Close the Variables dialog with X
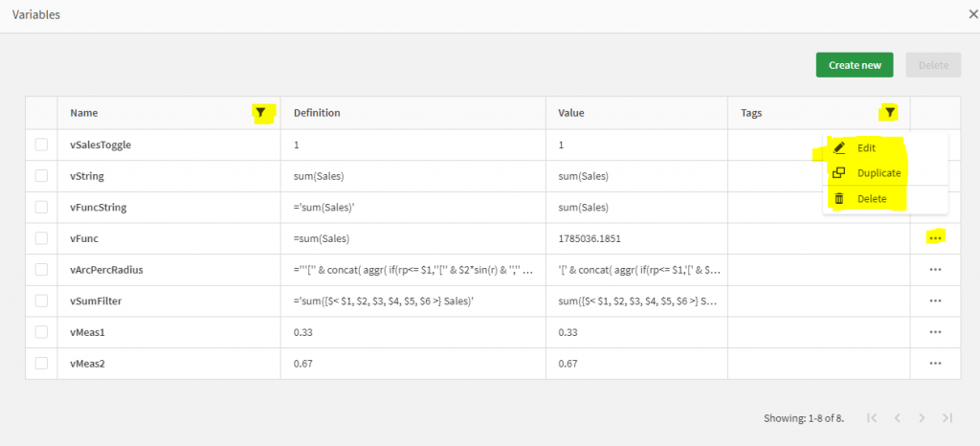This screenshot has height=446, width=980. click(x=972, y=15)
